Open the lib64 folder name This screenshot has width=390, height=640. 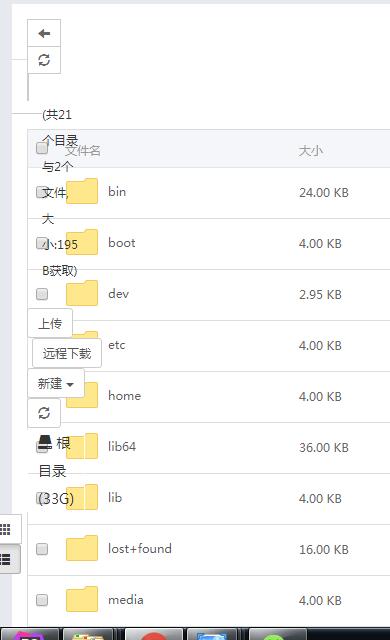click(x=122, y=447)
